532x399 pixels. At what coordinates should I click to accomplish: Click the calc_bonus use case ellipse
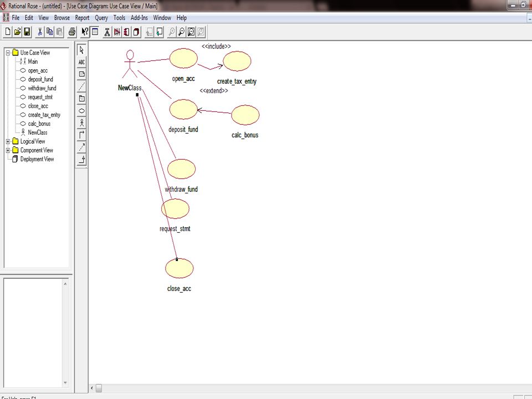[x=245, y=115]
